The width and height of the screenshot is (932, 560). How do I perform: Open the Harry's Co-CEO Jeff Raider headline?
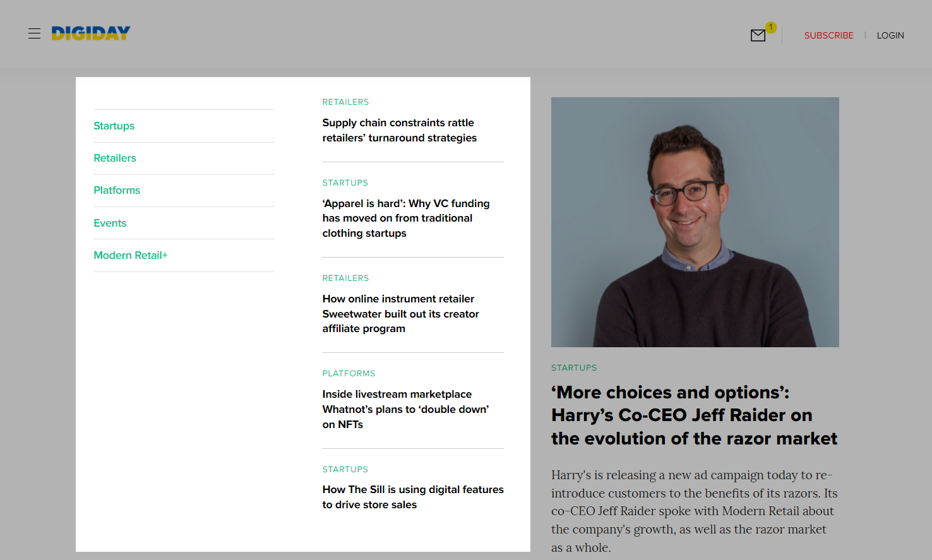695,415
